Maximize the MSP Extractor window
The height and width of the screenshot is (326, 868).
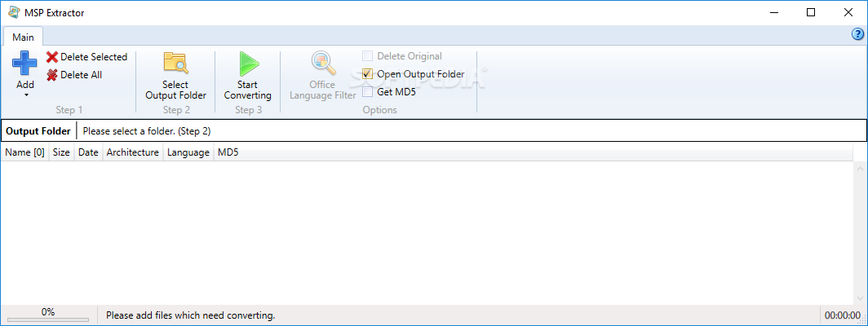click(810, 12)
